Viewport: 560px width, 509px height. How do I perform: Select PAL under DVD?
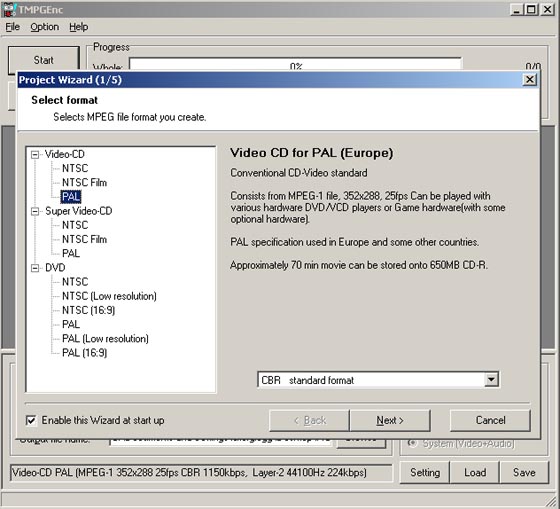71,324
